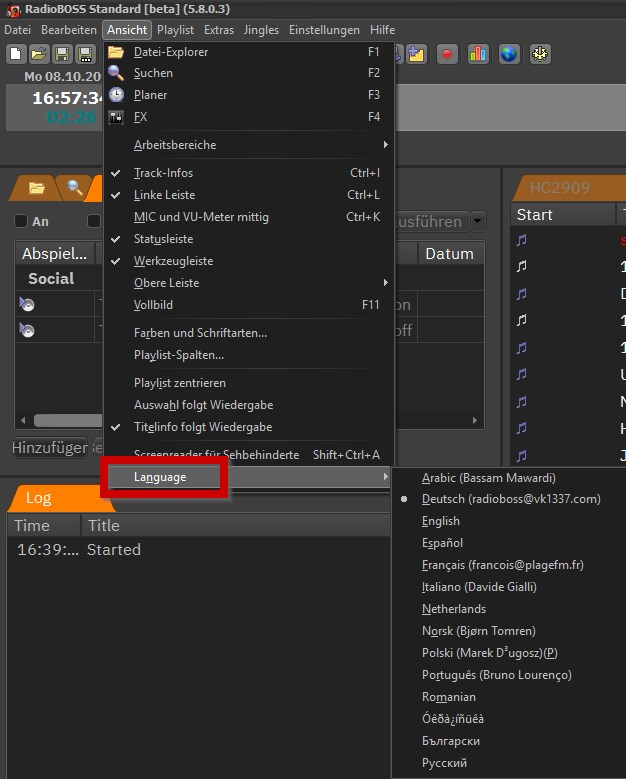Viewport: 626px width, 779px height.
Task: Click the Datum column header
Action: tap(450, 253)
